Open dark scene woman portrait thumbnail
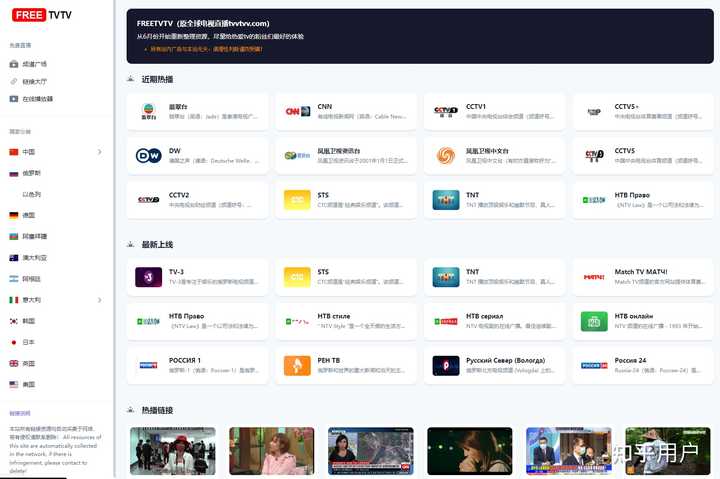This screenshot has height=479, width=720. tap(470, 451)
